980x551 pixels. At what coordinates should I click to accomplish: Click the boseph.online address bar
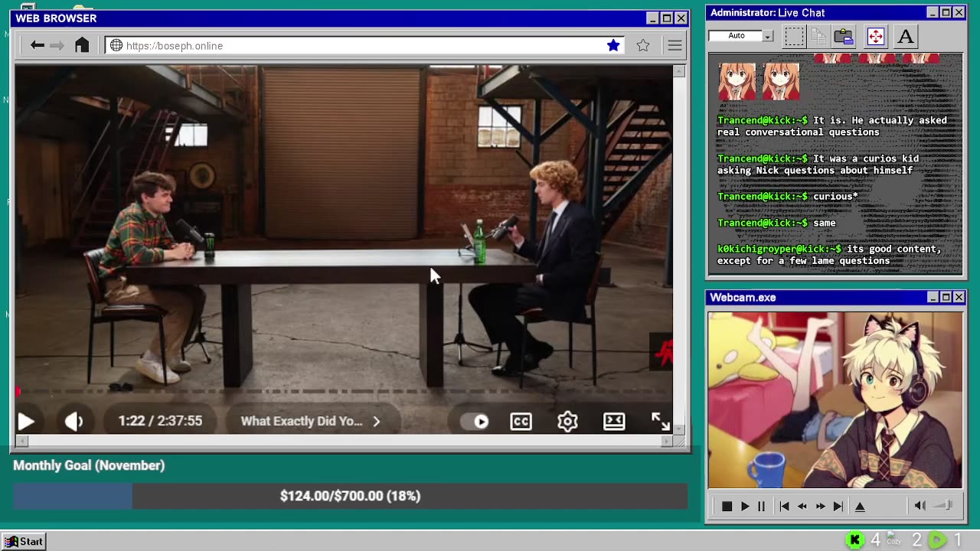(364, 46)
